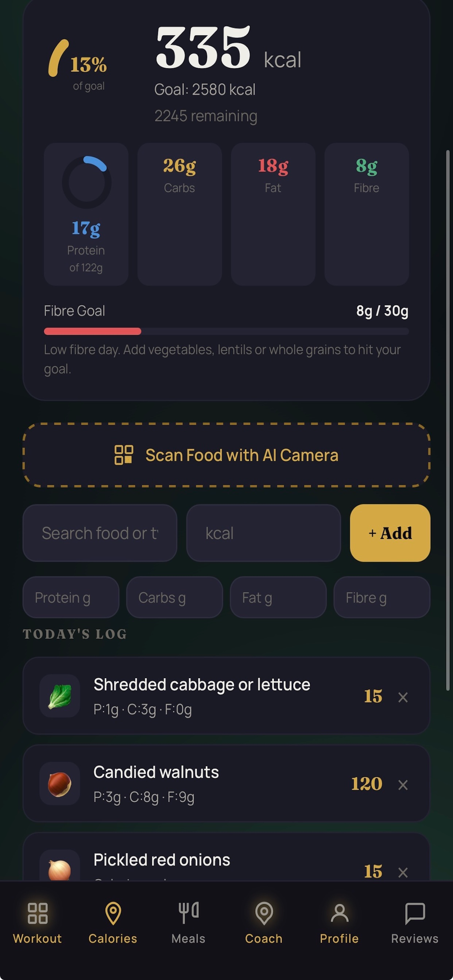The width and height of the screenshot is (453, 980).
Task: Tap the QR scan icon for AI Camera
Action: 124,455
